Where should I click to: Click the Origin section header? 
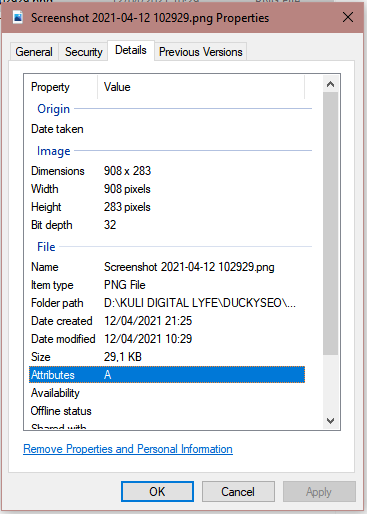(53, 109)
